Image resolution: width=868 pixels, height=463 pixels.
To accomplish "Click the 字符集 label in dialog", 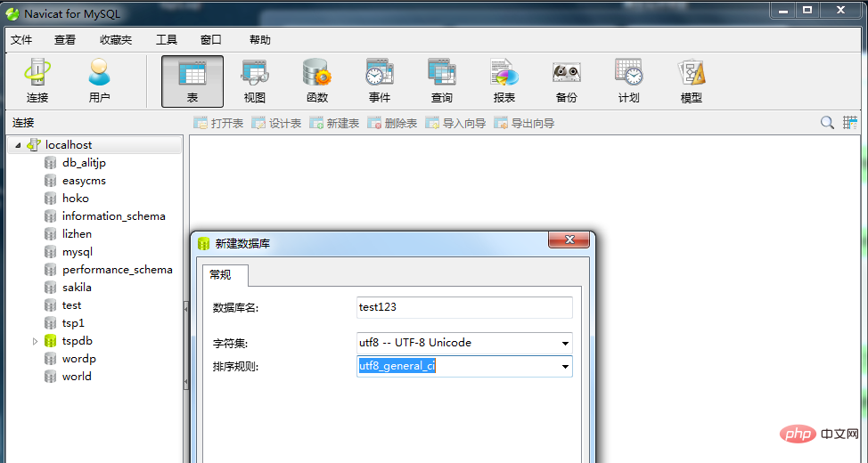I will (x=230, y=344).
